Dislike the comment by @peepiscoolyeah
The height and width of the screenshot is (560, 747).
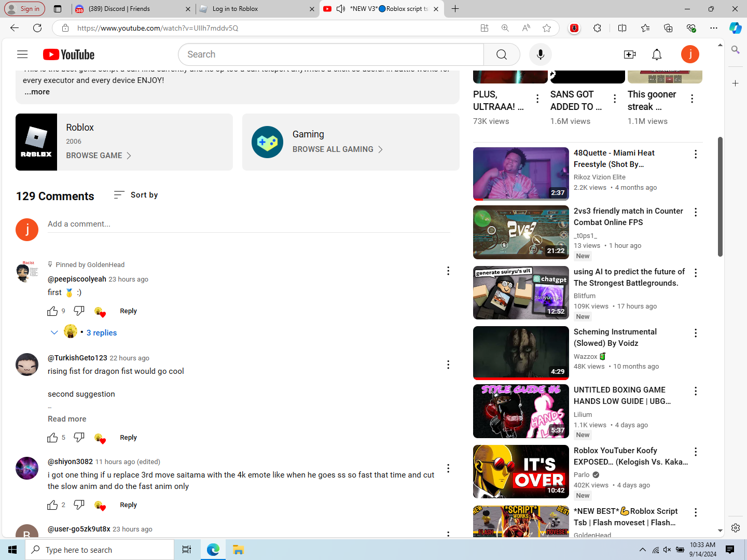79,311
